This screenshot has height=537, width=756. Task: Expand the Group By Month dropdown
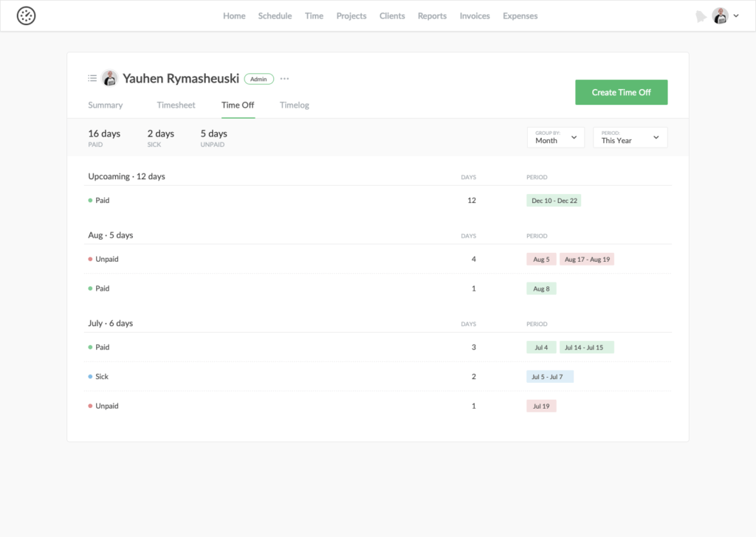coord(555,137)
